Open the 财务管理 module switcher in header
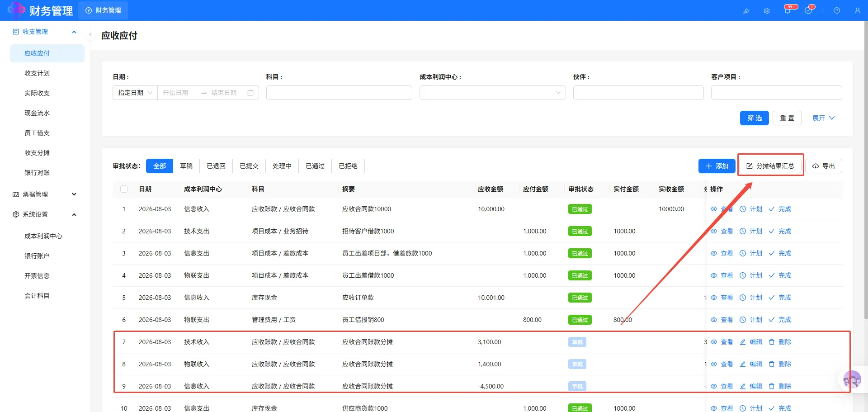 103,10
